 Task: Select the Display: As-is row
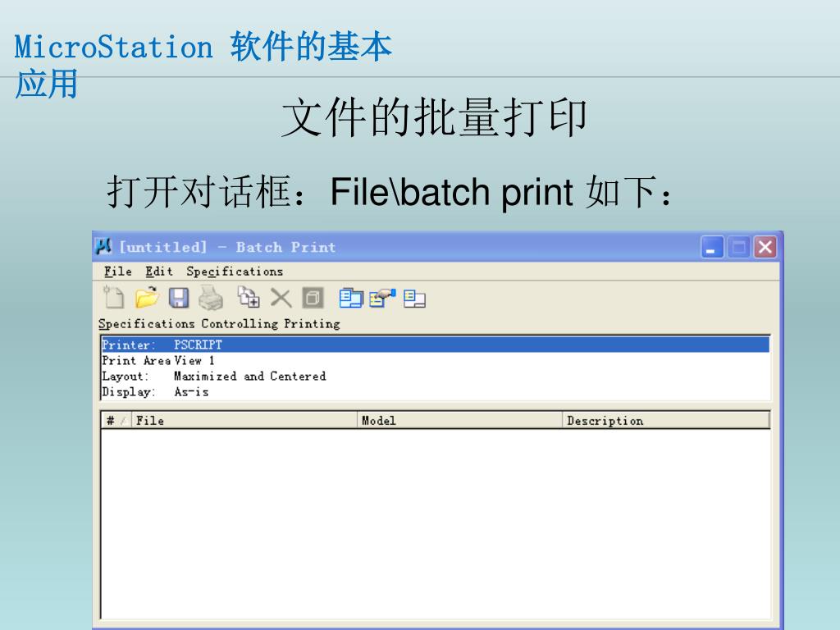point(435,391)
